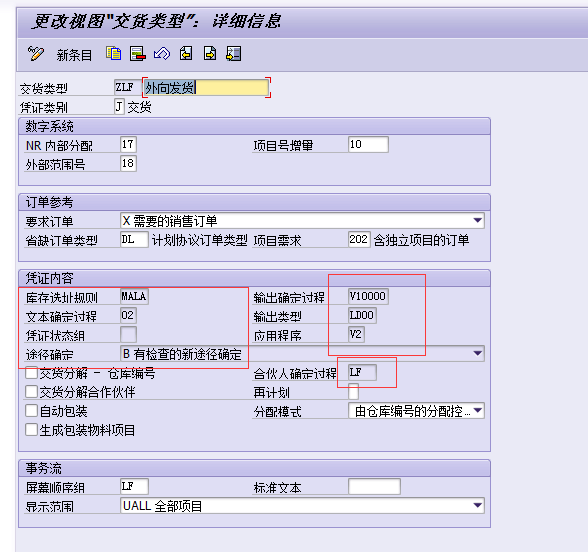Viewport: 588px width, 552px height.
Task: Click the 交货类型 ZLF code field
Action: point(127,87)
